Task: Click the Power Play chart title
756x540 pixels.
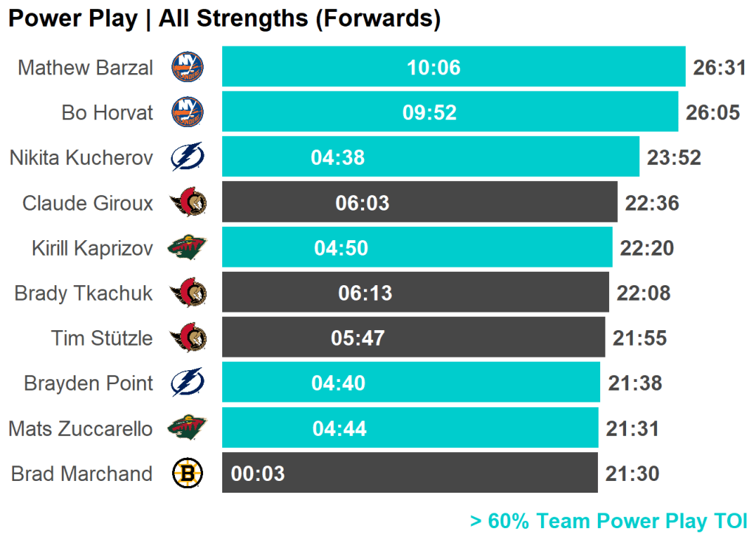Action: pos(224,18)
